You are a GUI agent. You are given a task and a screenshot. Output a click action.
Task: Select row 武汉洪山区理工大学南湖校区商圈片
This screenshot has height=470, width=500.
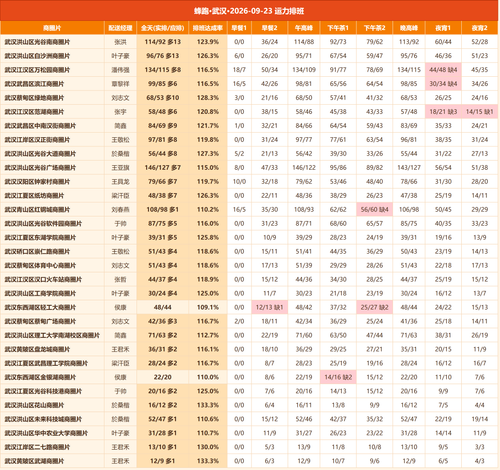(249, 335)
